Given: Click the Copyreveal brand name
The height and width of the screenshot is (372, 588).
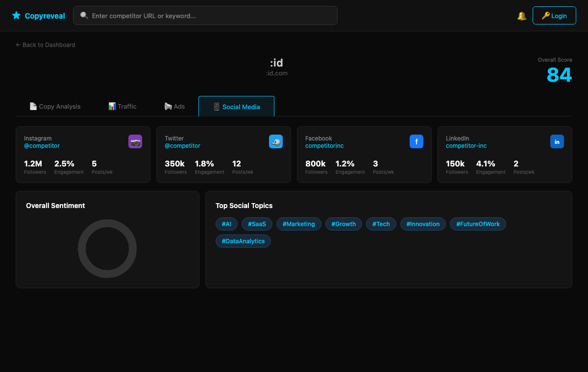Looking at the screenshot, I should 45,16.
